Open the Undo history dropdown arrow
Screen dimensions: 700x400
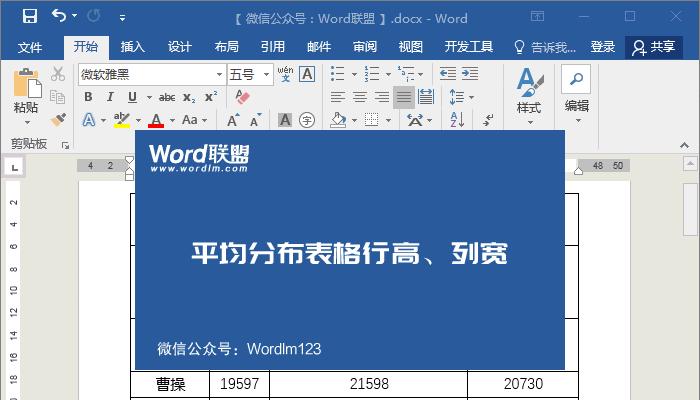pyautogui.click(x=74, y=17)
